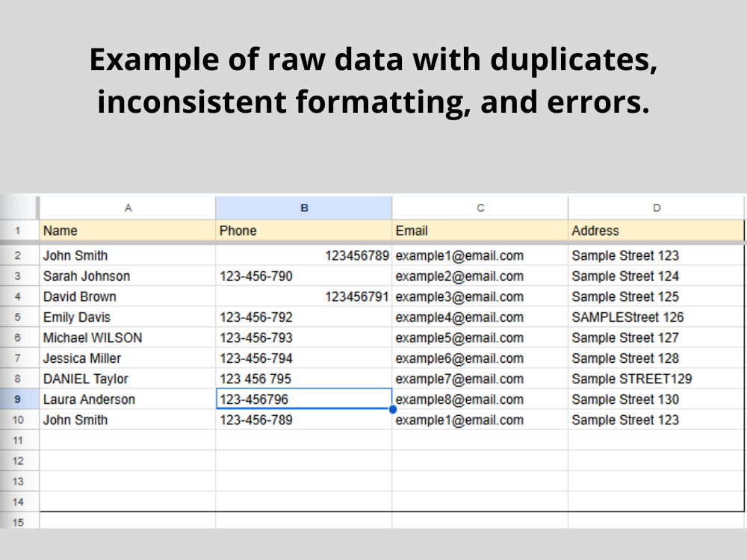Select 'example1@email.com' in row 10

click(480, 420)
